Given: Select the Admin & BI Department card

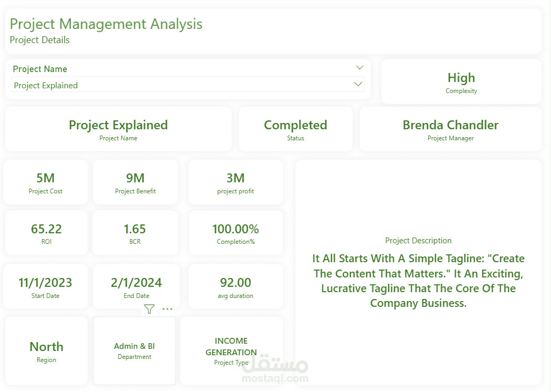Looking at the screenshot, I should click(134, 350).
